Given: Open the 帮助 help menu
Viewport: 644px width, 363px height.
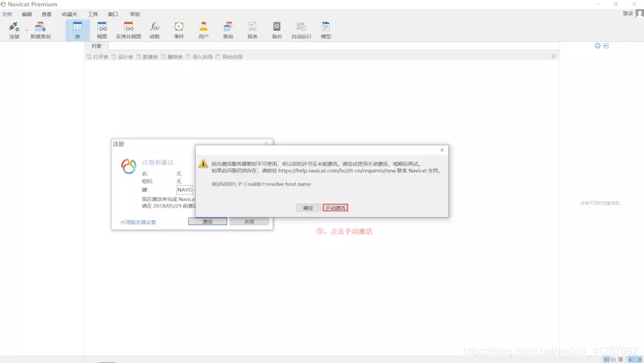Looking at the screenshot, I should point(135,14).
